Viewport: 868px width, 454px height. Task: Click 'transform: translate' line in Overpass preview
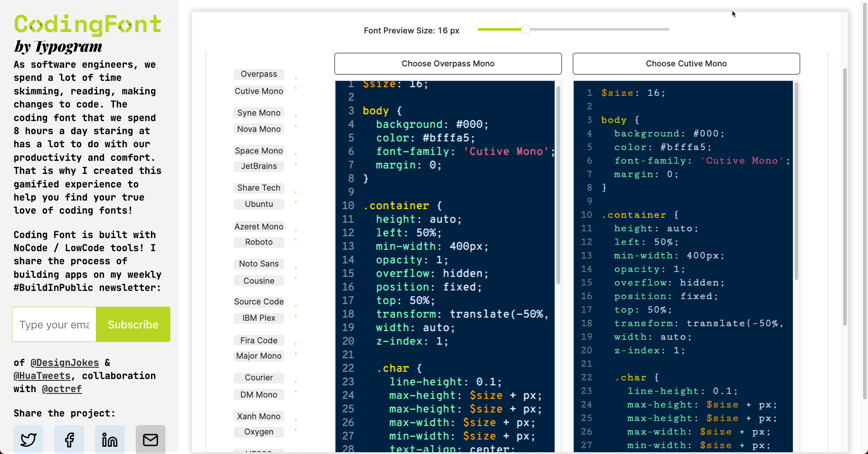[462, 314]
